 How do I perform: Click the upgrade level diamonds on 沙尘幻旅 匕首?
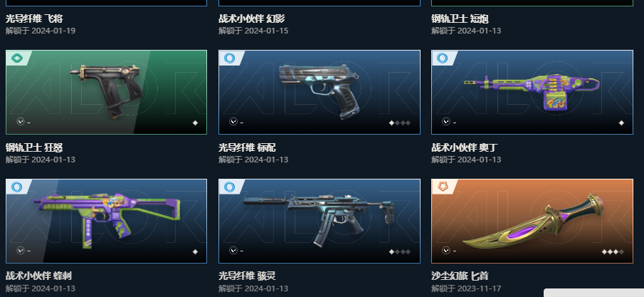(x=613, y=251)
